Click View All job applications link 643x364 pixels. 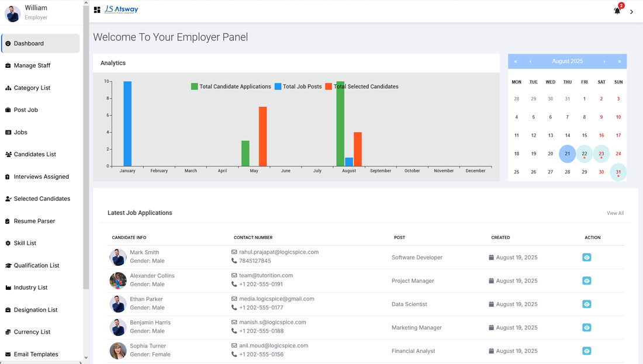[615, 213]
